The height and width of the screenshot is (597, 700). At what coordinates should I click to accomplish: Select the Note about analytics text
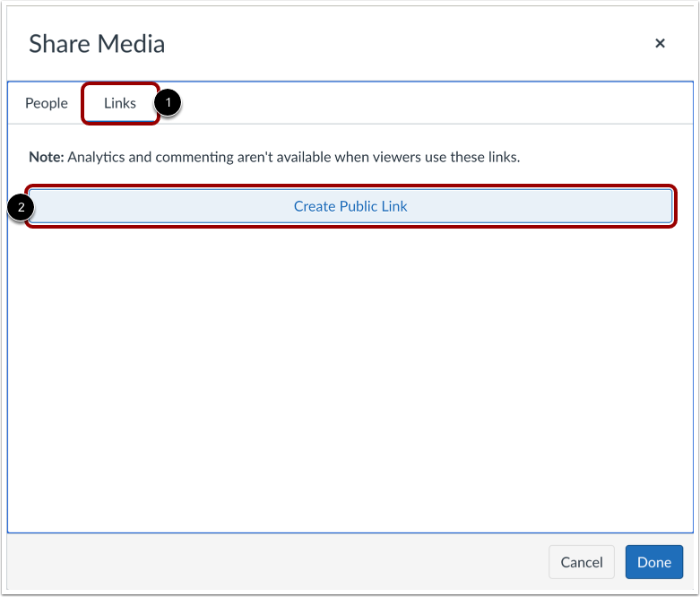(274, 157)
